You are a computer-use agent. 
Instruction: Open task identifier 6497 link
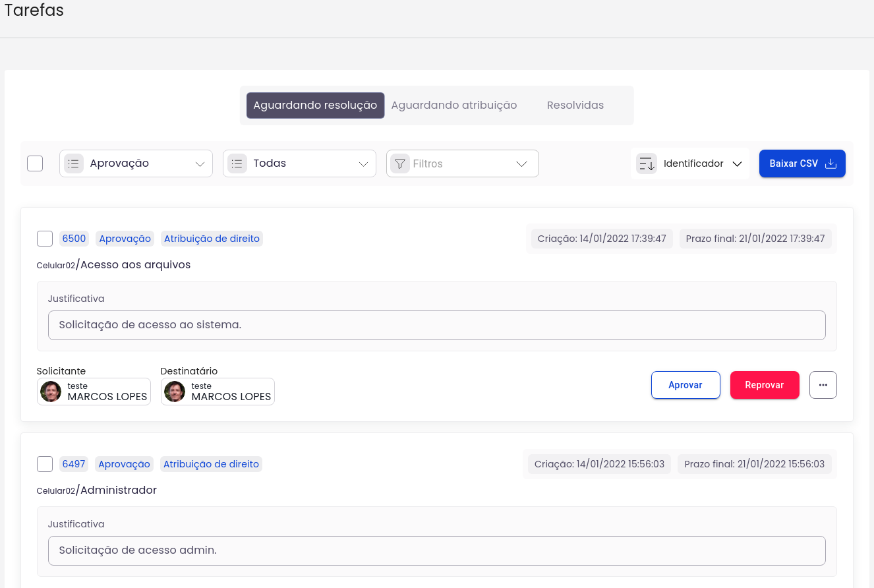pyautogui.click(x=74, y=464)
